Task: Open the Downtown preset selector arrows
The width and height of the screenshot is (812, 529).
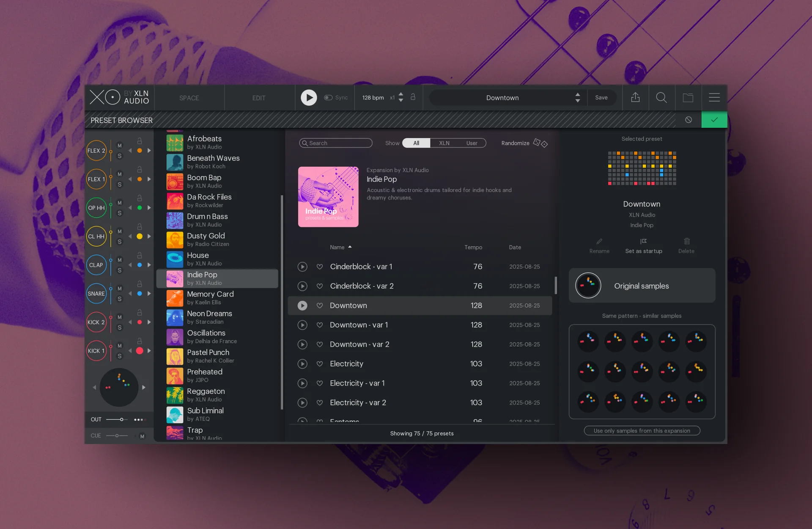Action: (578, 98)
